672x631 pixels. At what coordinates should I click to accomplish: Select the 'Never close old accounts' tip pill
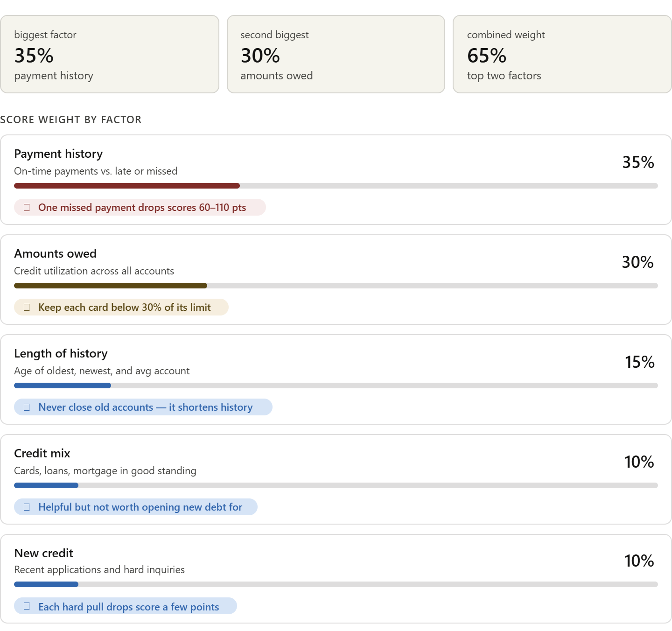click(143, 407)
